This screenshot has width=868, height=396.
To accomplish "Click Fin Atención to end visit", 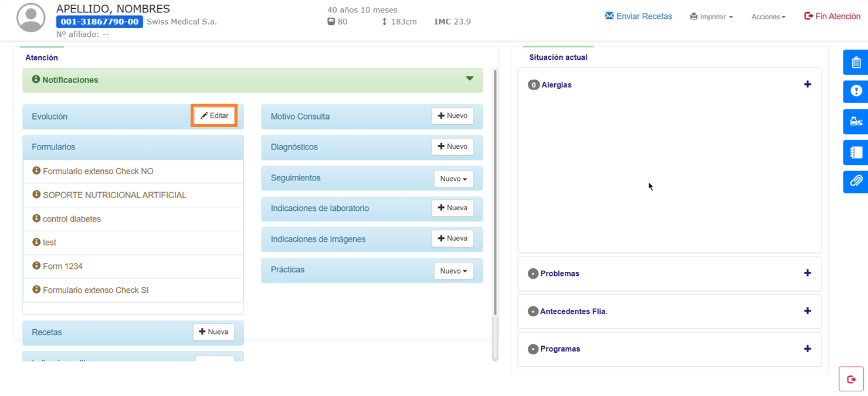I will [x=832, y=16].
